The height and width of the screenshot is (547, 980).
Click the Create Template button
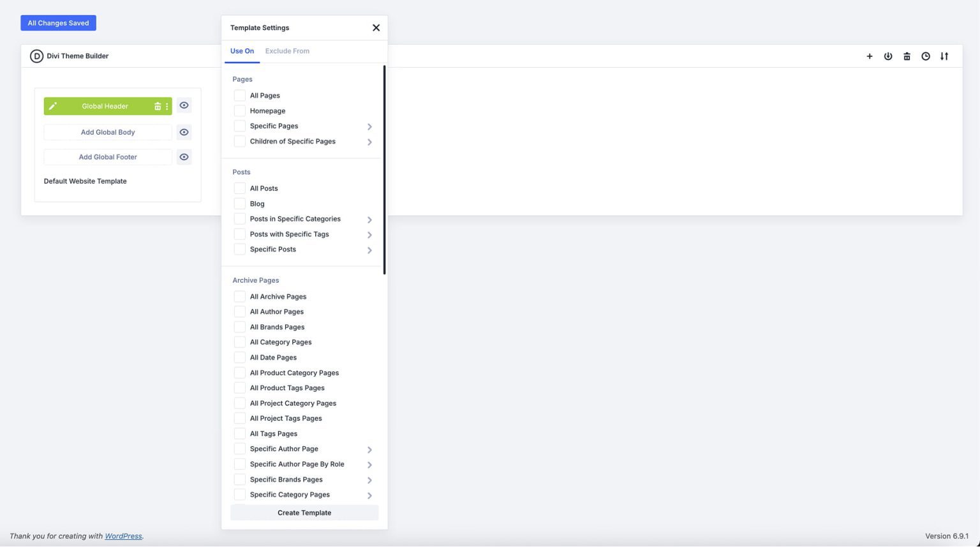coord(304,513)
